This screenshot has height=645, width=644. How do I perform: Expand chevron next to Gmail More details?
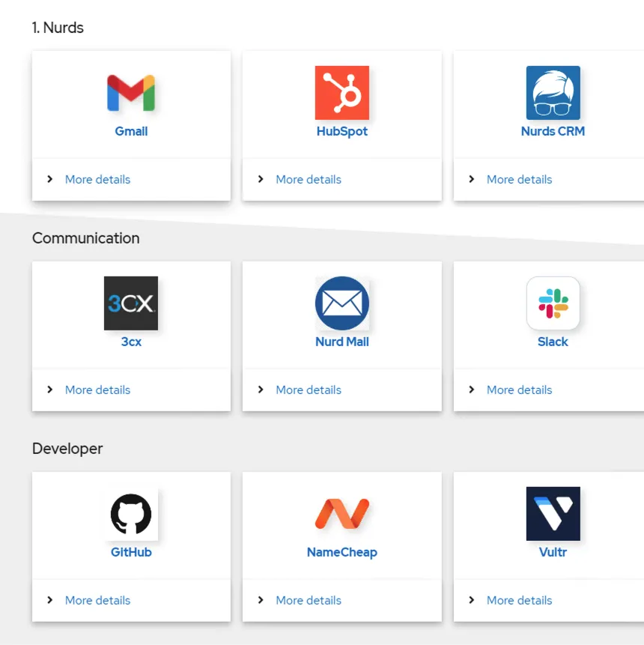click(x=49, y=179)
